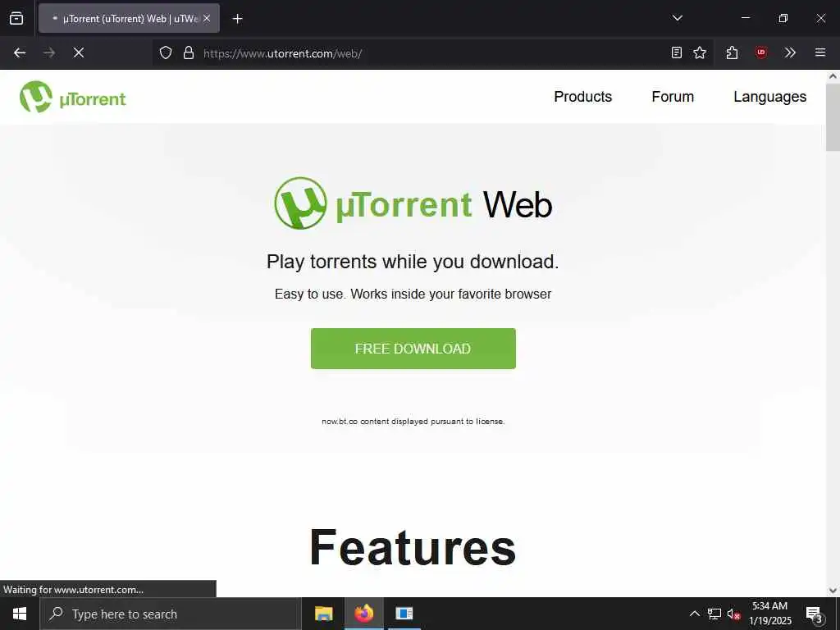Click the large µTorrent Web logo
Image resolution: width=840 pixels, height=630 pixels.
413,203
